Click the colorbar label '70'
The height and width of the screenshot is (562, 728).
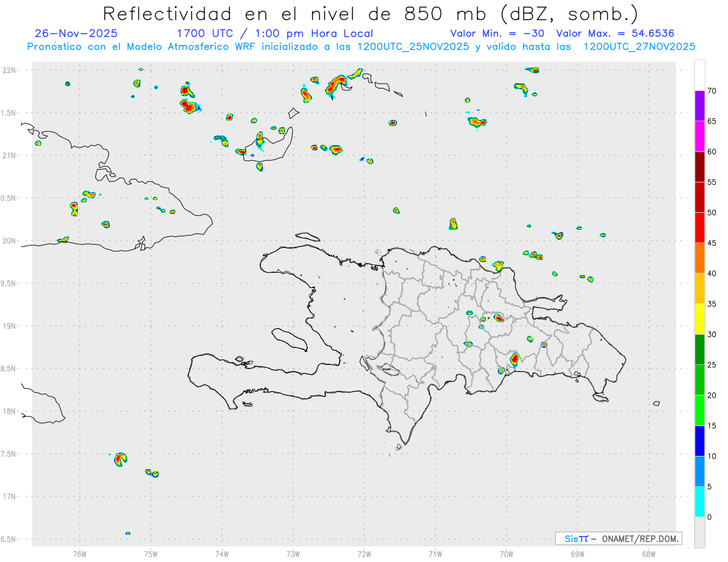(712, 91)
